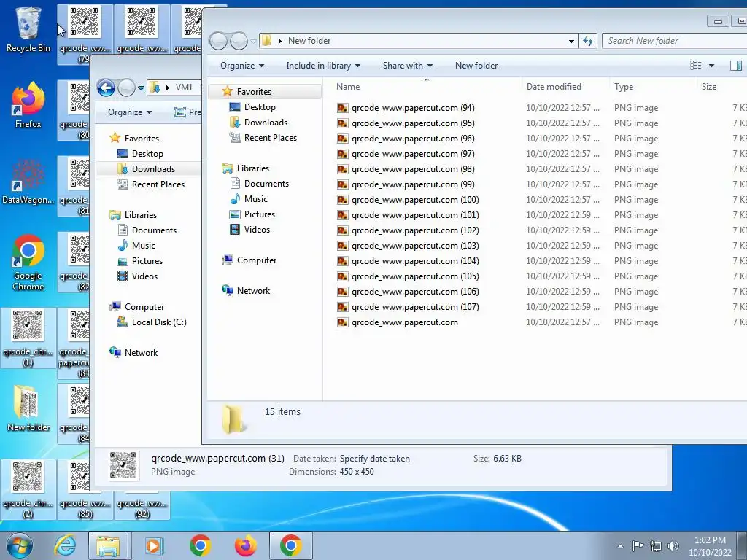
Task: Open Firefox from the taskbar
Action: click(x=245, y=545)
